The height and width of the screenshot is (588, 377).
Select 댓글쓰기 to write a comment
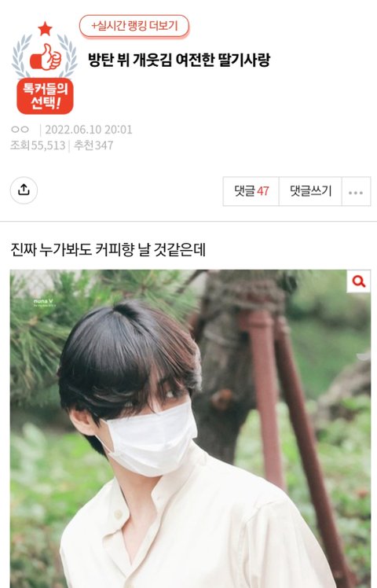pos(311,192)
